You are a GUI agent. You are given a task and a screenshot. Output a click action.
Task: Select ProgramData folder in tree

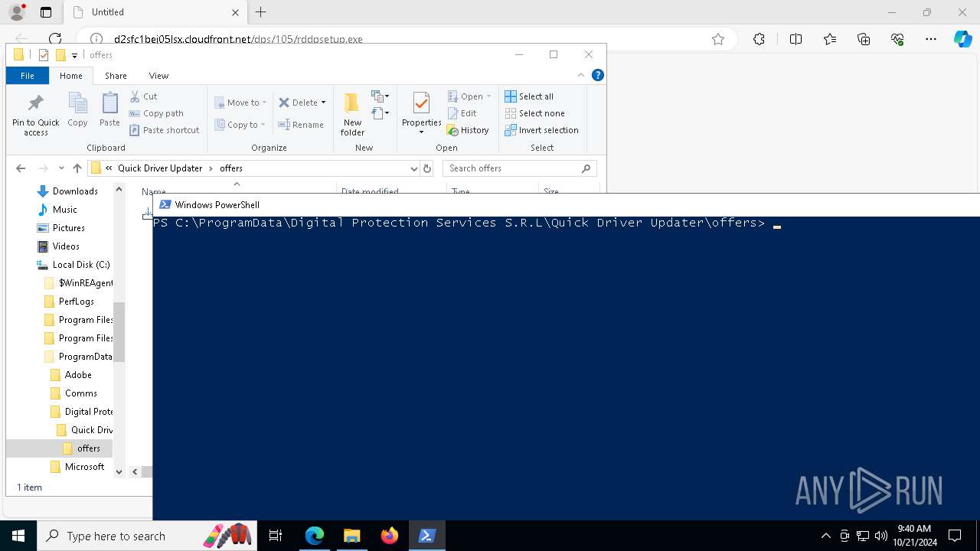[85, 357]
